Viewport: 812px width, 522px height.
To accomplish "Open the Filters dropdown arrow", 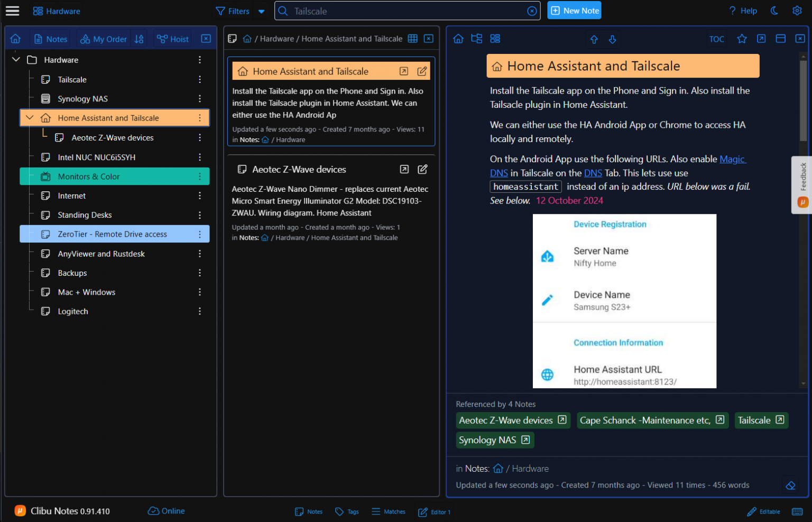I will coord(261,11).
